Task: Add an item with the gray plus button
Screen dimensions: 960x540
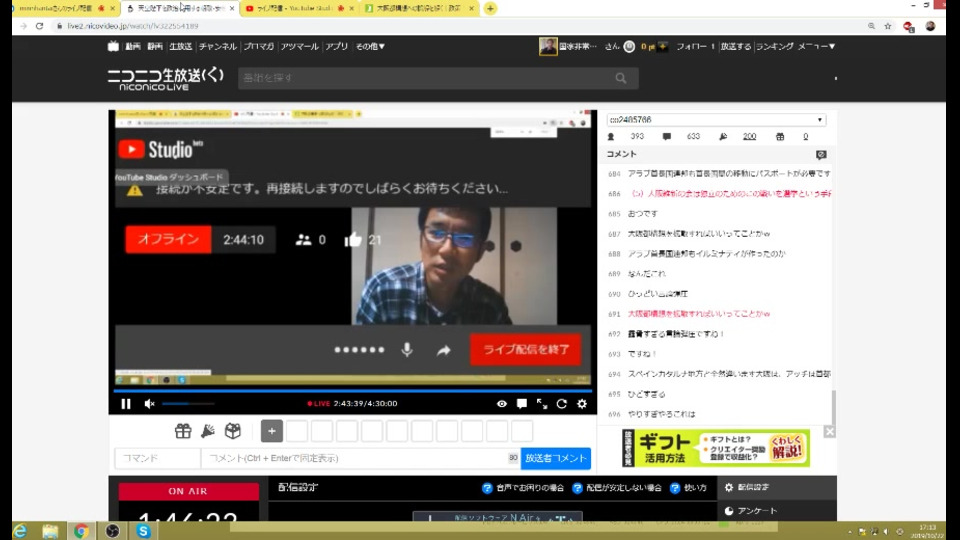Action: [x=272, y=431]
